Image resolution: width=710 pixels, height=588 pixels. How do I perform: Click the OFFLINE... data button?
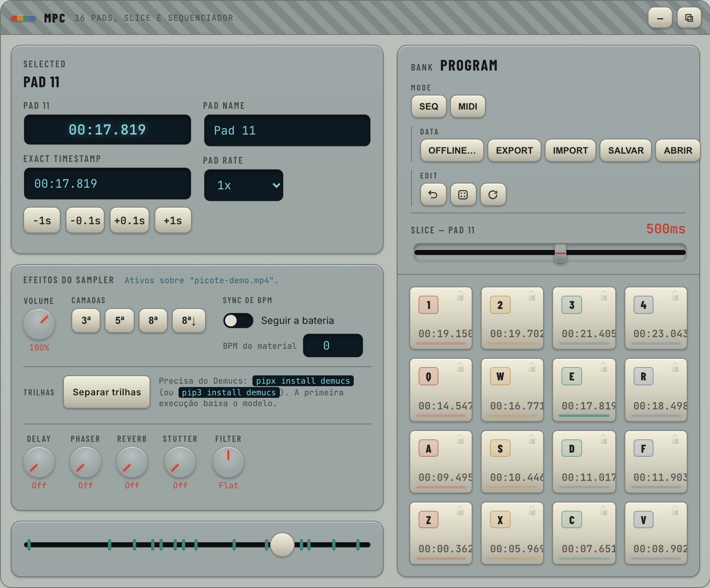[x=452, y=150]
